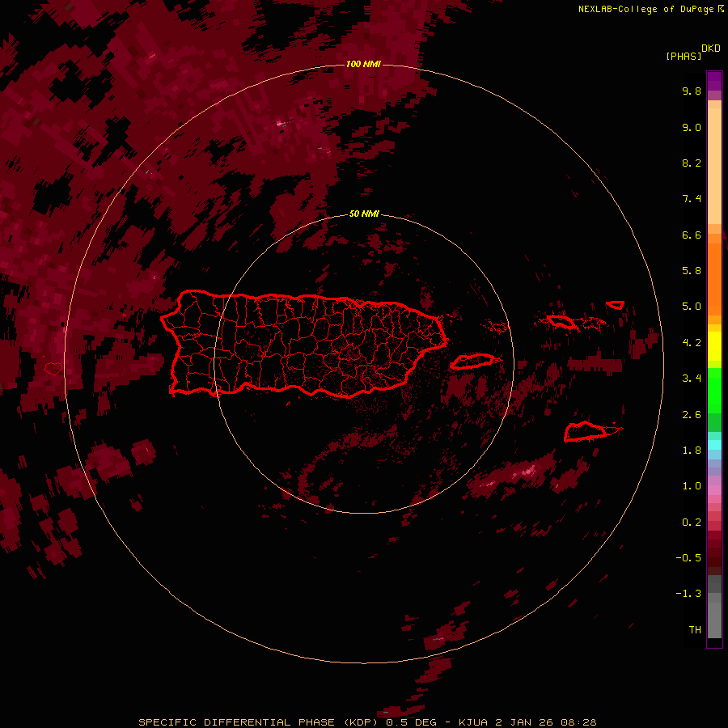The width and height of the screenshot is (728, 728).
Task: Click the 9.0 value on the color scale
Action: tap(692, 127)
